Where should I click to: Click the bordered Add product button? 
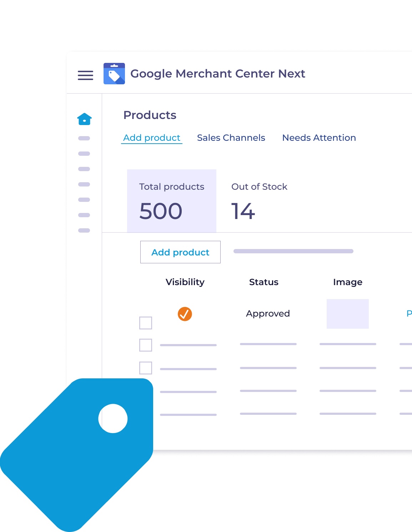pyautogui.click(x=180, y=252)
